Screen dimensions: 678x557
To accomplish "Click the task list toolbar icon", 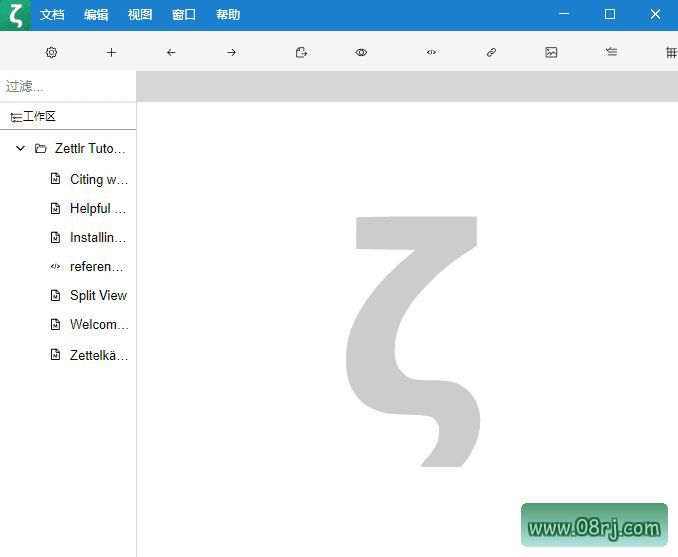I will pyautogui.click(x=611, y=52).
